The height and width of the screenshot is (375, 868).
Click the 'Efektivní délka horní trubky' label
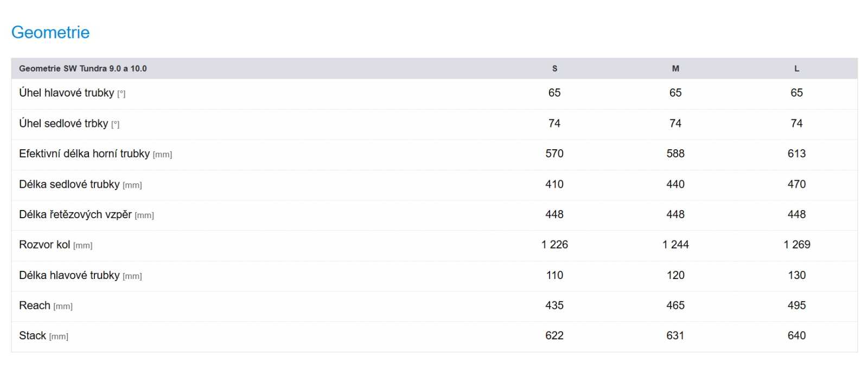[x=84, y=154]
